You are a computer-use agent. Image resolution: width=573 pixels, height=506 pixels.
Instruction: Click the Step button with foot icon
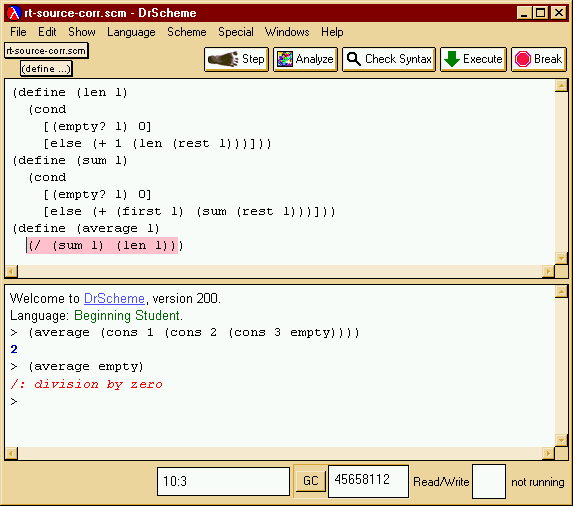pos(236,59)
